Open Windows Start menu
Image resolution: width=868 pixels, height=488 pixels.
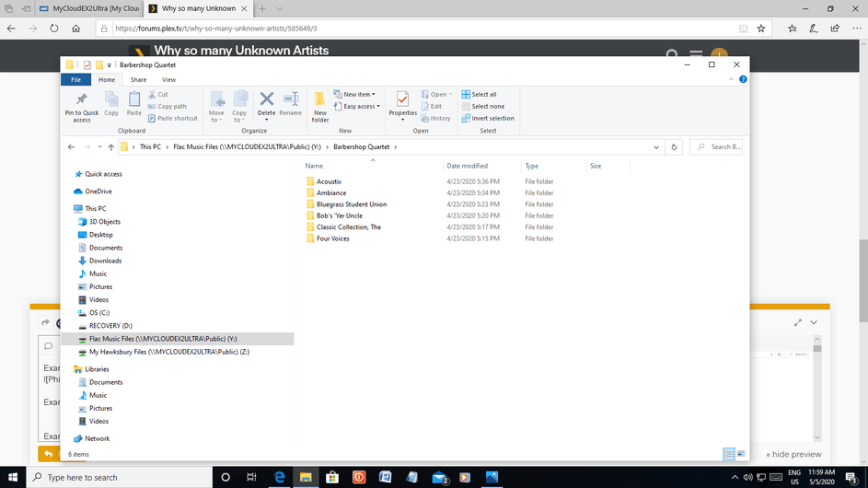(x=13, y=477)
